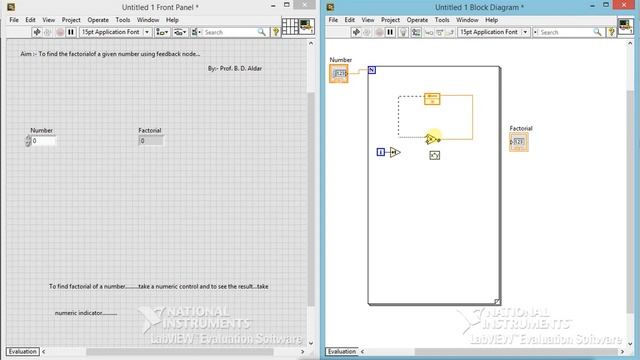
Task: Select Increment function node
Action: (x=395, y=152)
